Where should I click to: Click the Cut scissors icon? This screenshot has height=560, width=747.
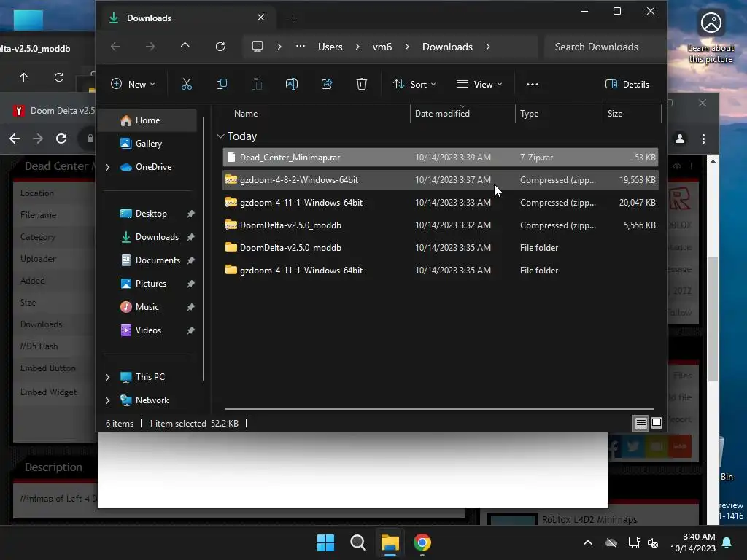click(x=186, y=85)
